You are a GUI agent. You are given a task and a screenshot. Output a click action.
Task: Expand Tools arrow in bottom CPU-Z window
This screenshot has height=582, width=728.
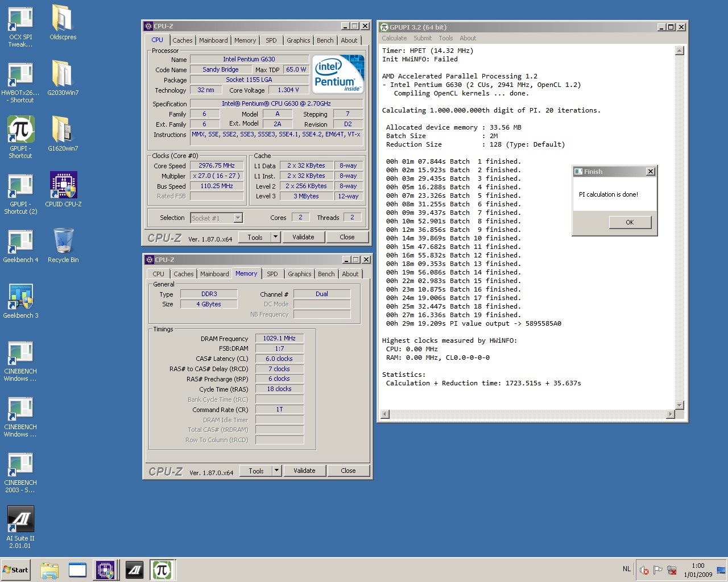277,471
